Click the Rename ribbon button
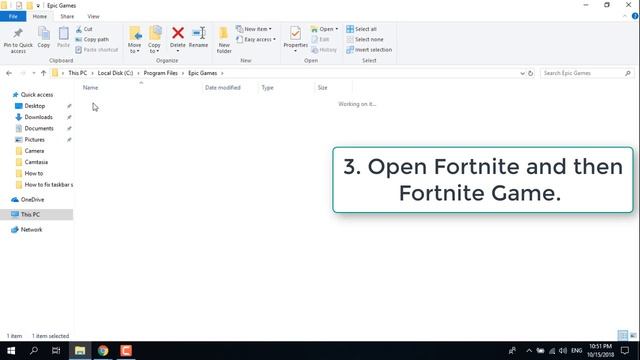The height and width of the screenshot is (360, 640). [198, 38]
